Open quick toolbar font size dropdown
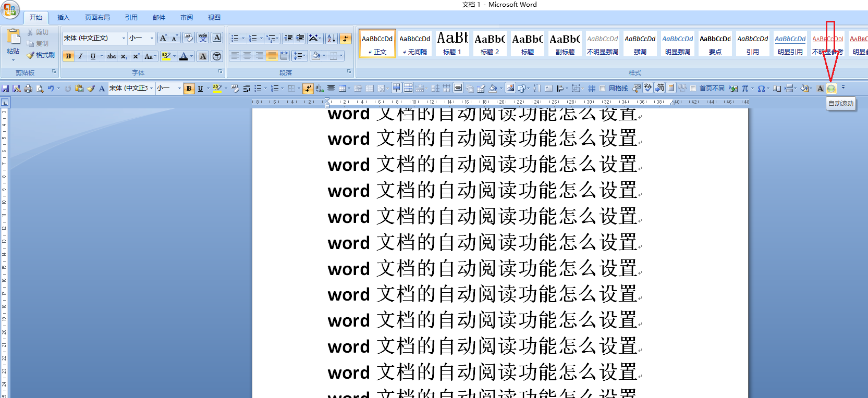The image size is (868, 398). point(179,89)
